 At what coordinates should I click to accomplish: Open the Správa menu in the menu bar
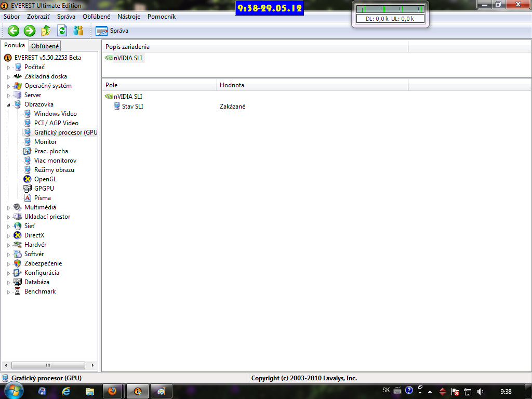[66, 17]
